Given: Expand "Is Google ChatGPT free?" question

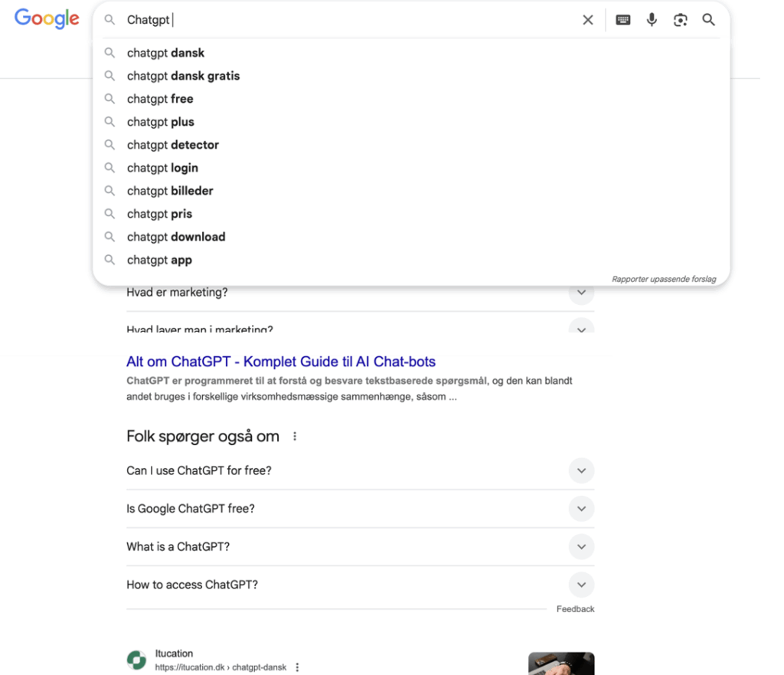Looking at the screenshot, I should pos(581,509).
